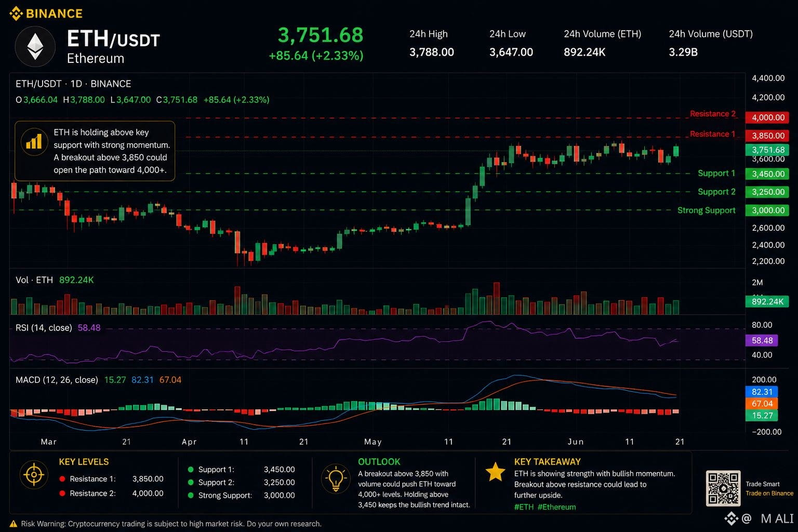Click the green 3,250.00 tag on the price axis

click(x=767, y=192)
